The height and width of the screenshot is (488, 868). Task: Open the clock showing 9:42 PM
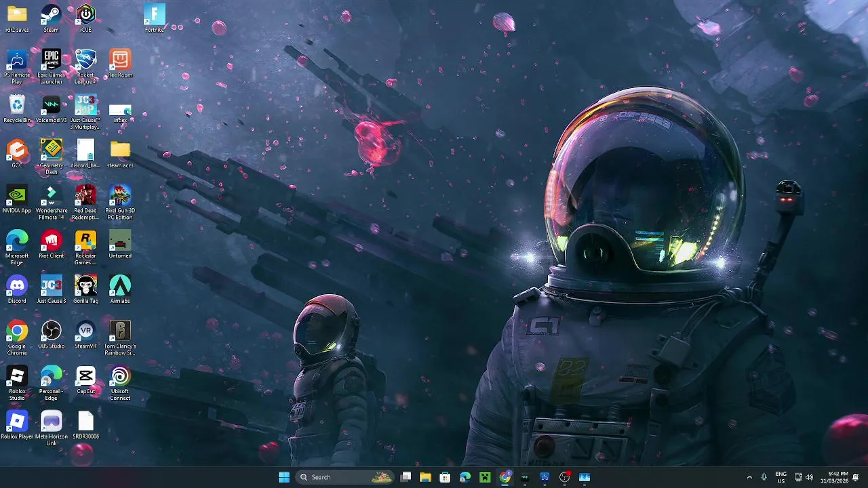tap(833, 477)
